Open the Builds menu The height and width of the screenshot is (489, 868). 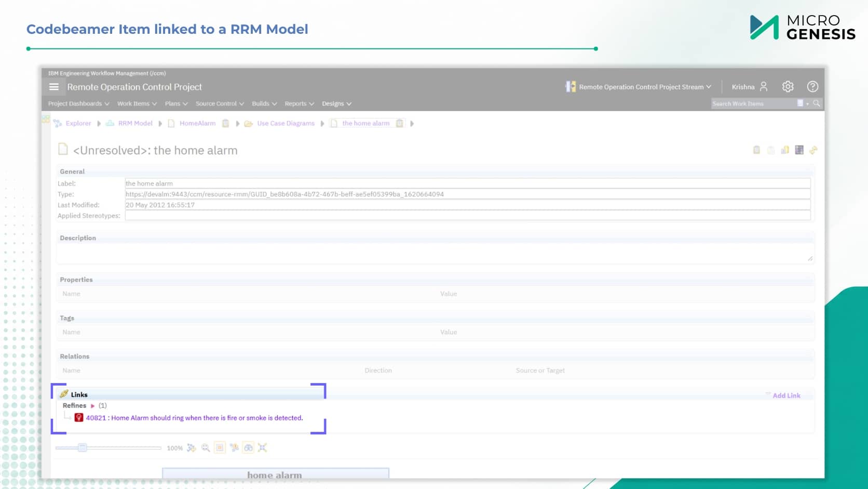click(264, 103)
